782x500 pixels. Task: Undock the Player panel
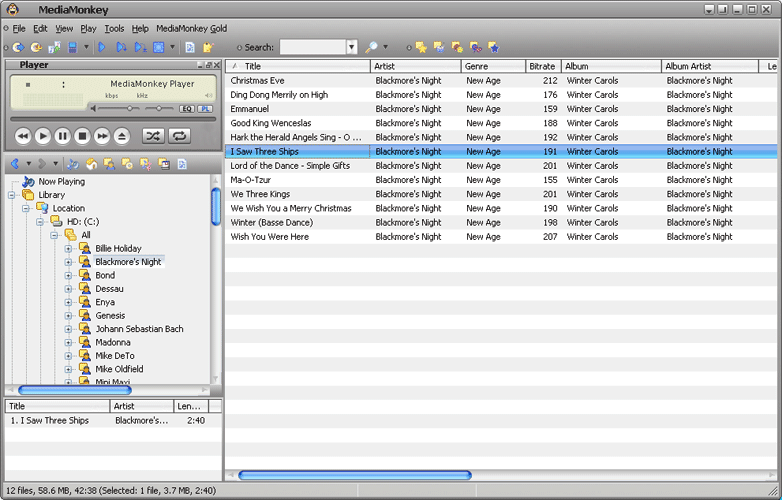[208, 65]
